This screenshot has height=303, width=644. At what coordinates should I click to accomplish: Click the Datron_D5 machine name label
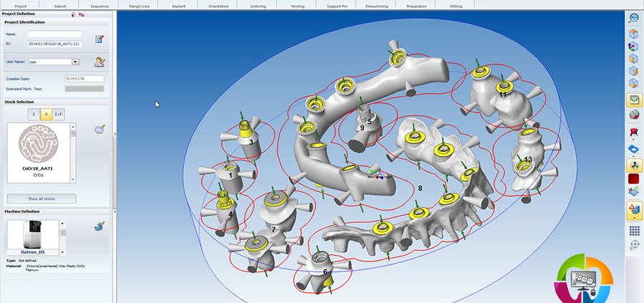click(32, 252)
